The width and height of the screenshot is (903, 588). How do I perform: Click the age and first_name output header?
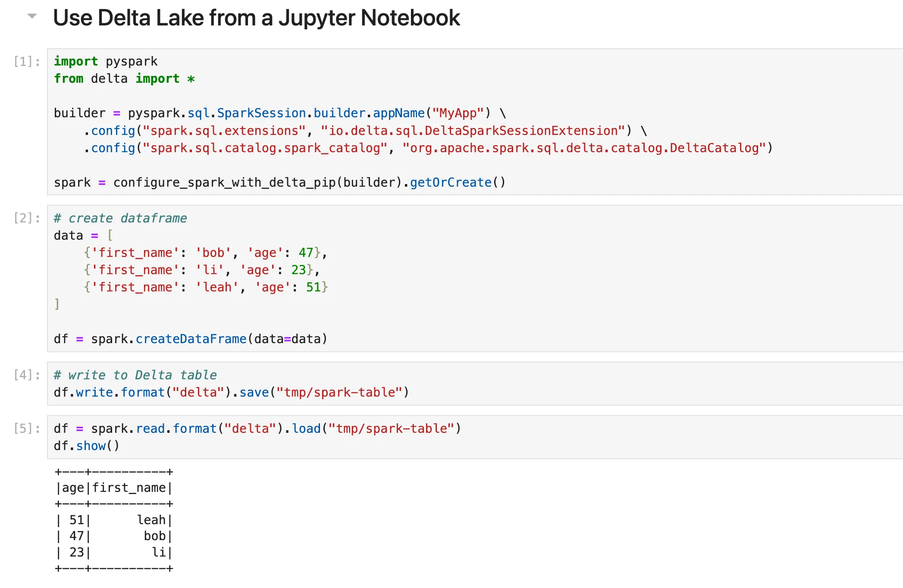(114, 488)
